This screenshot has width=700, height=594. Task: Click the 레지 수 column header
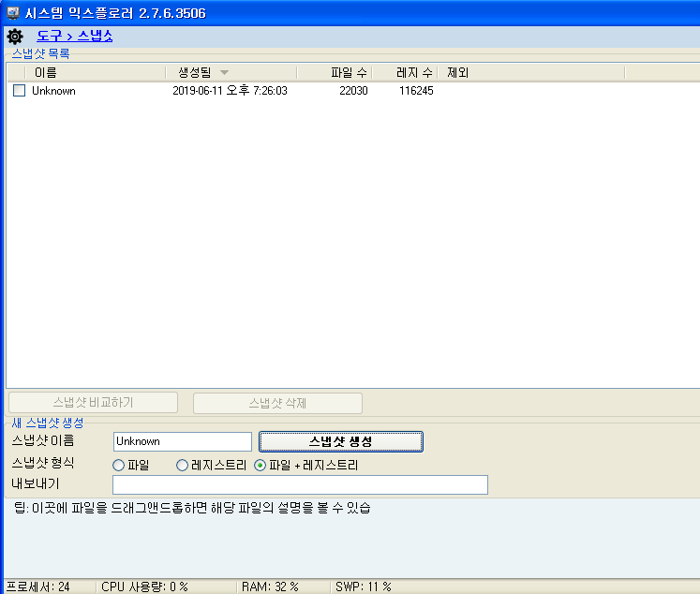(x=405, y=72)
